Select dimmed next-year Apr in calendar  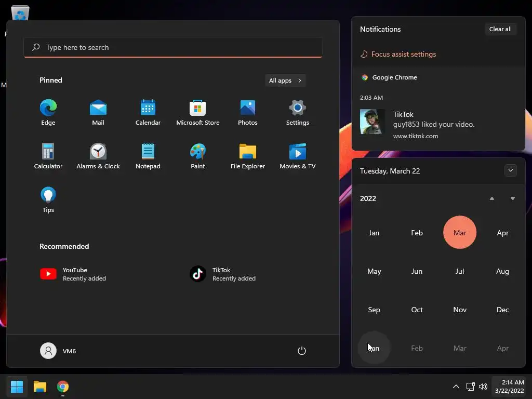[x=502, y=348]
